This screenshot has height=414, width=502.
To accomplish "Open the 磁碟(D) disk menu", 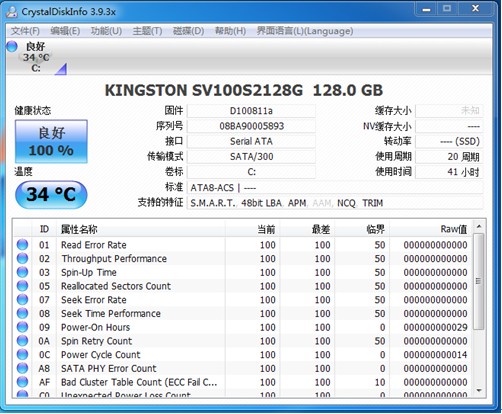I will point(188,31).
